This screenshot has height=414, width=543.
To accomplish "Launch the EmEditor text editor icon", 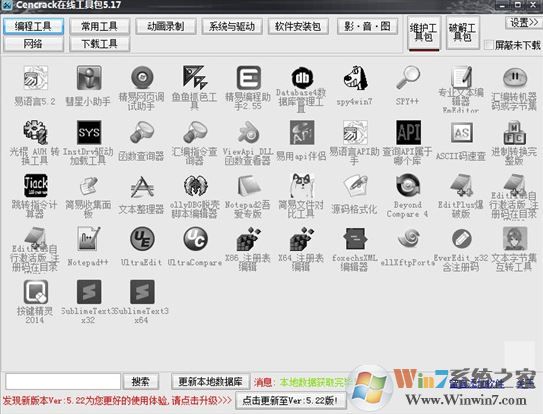I will (x=462, y=77).
